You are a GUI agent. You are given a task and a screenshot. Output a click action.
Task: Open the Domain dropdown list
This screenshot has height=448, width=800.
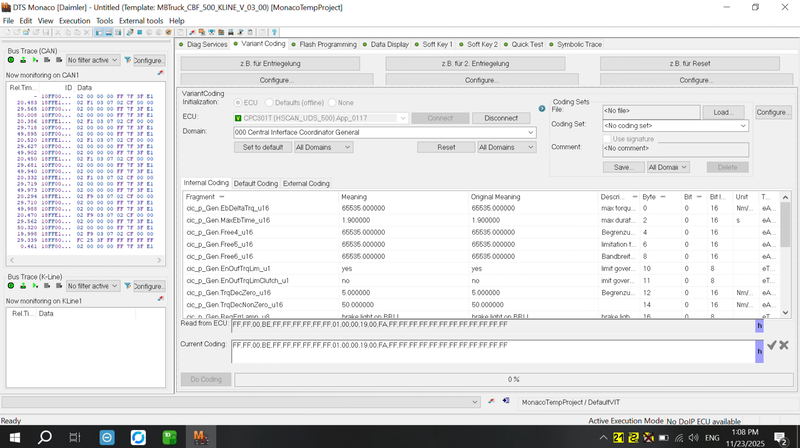[x=529, y=132]
